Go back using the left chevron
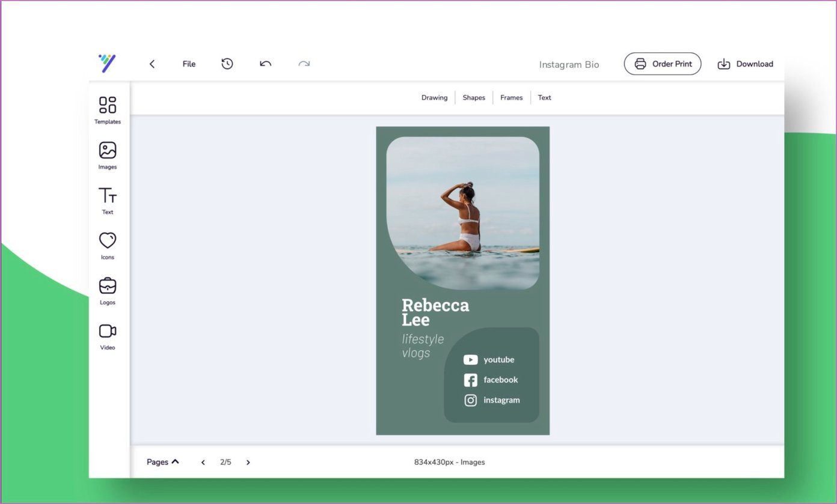This screenshot has width=837, height=504. (x=152, y=64)
